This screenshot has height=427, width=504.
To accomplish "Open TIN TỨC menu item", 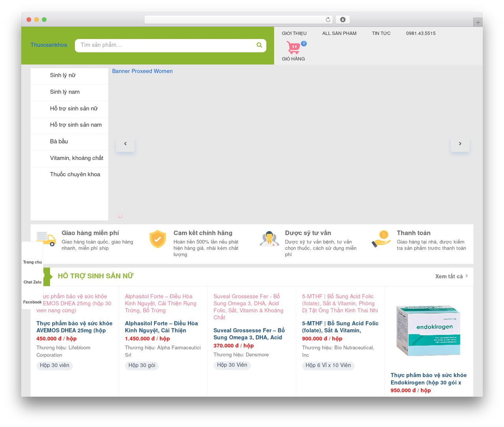I will [x=381, y=33].
